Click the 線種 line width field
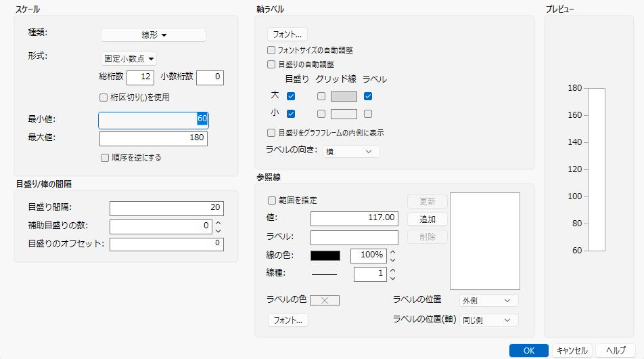Screen dimensions: 644x359 [x=370, y=274]
